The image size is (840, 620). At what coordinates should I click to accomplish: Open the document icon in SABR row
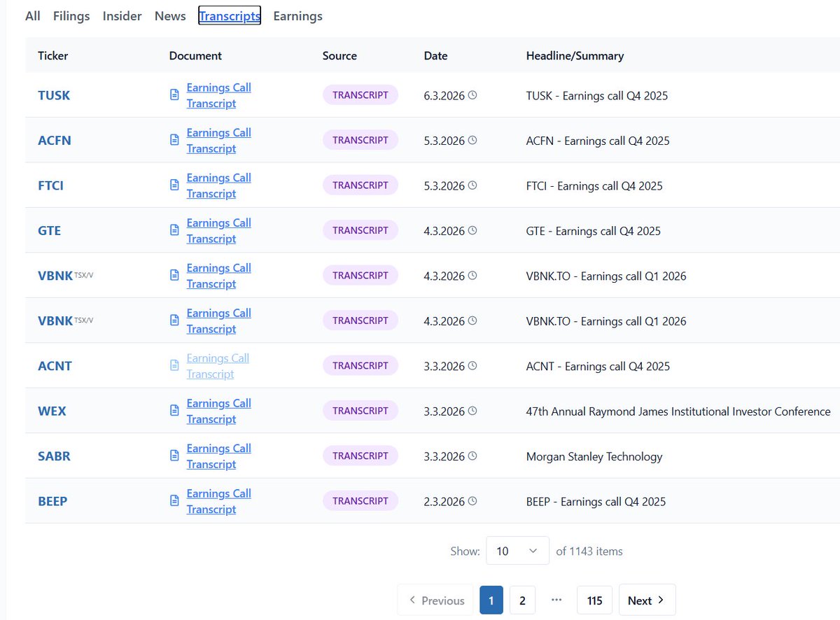(175, 456)
